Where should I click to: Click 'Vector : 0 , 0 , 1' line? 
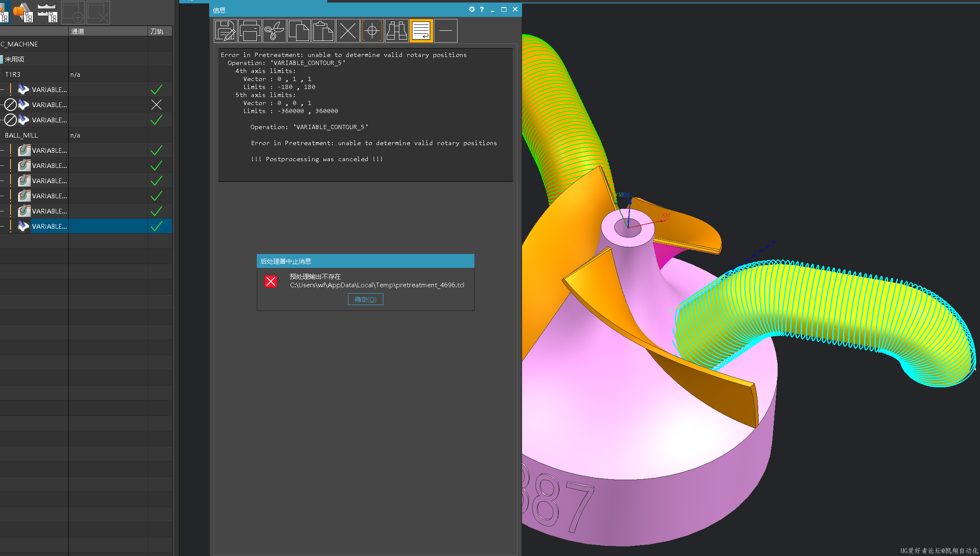tap(277, 103)
